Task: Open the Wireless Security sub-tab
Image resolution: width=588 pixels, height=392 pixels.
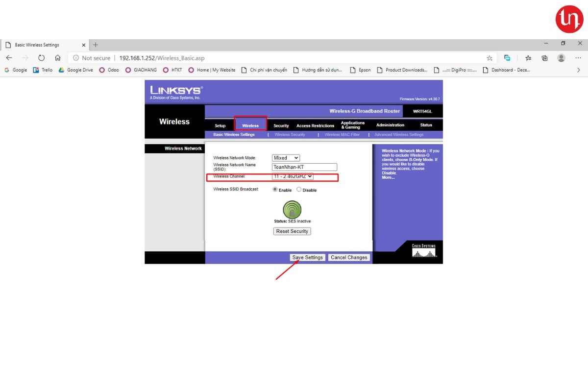Action: tap(290, 135)
